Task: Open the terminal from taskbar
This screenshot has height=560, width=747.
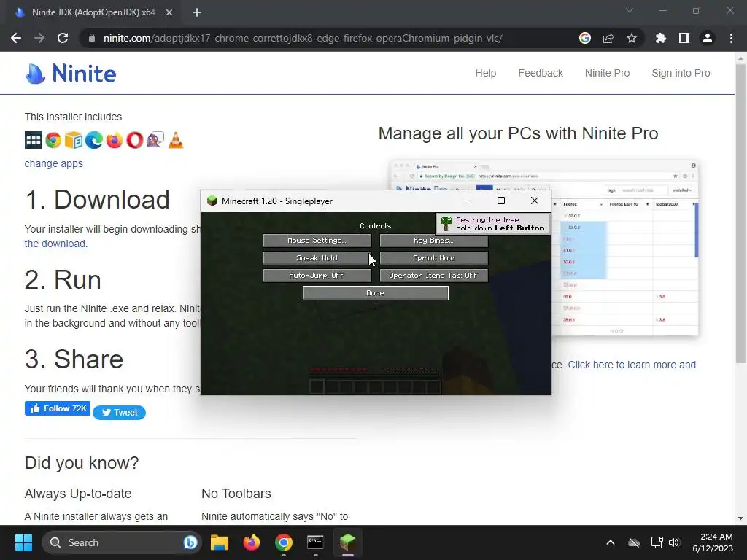Action: click(x=315, y=542)
